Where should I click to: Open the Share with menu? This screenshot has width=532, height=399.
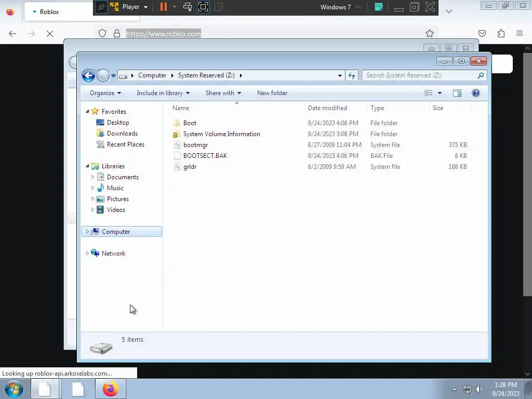(223, 93)
